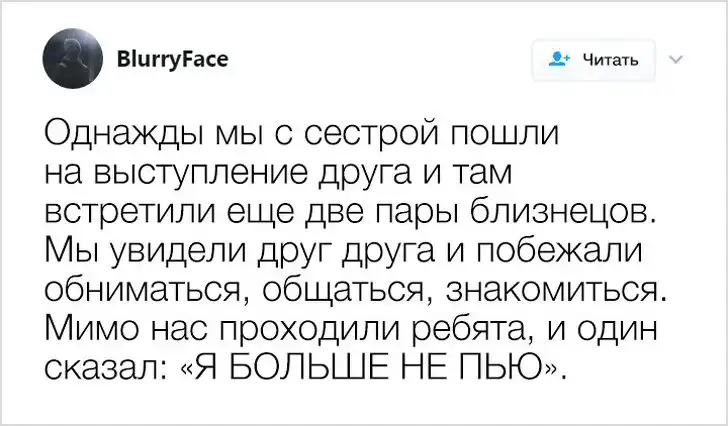Click the word «близнецов» in the tweet
The height and width of the screenshot is (426, 728).
pos(604,216)
